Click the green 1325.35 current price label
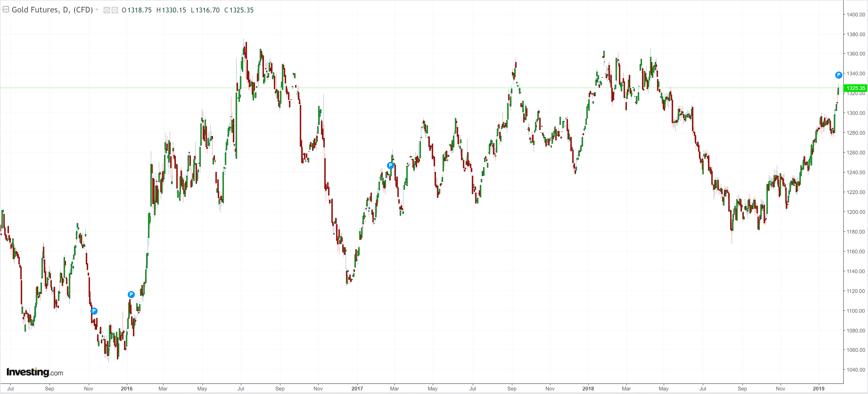868x394 pixels. pos(856,88)
